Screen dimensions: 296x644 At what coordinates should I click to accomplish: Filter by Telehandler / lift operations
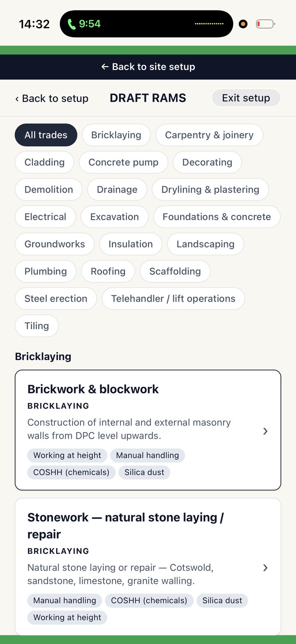173,298
